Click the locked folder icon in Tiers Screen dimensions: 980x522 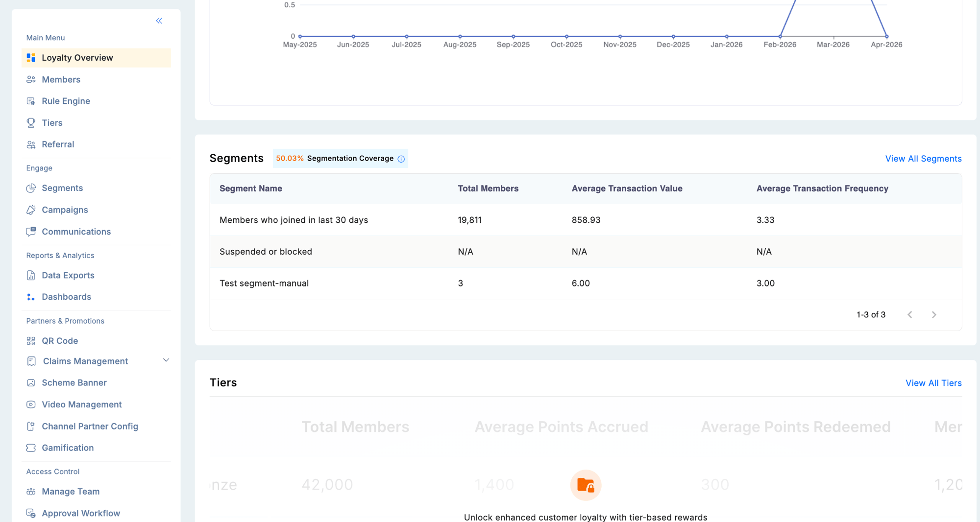pyautogui.click(x=586, y=485)
